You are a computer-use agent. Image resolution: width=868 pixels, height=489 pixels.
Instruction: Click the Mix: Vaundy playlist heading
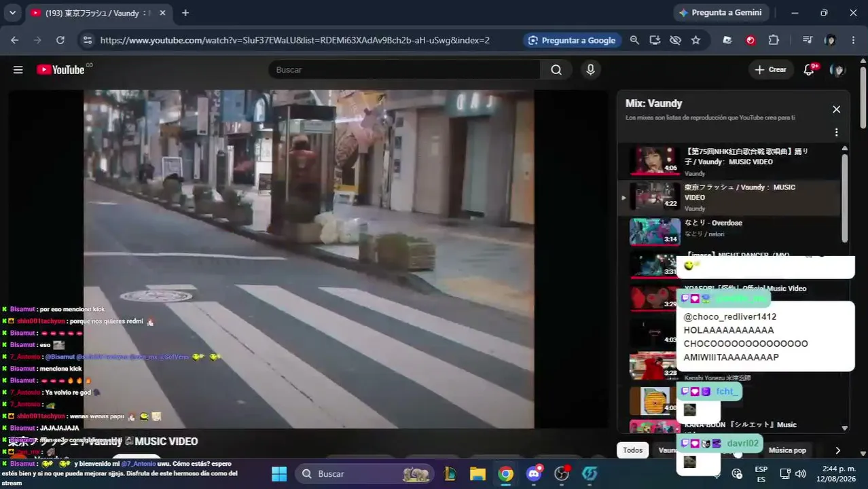coord(654,103)
